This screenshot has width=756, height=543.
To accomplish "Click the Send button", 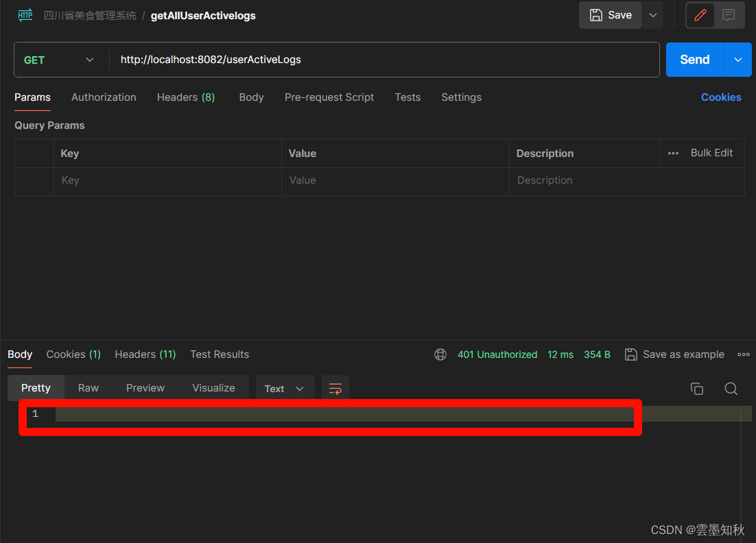I will 694,60.
